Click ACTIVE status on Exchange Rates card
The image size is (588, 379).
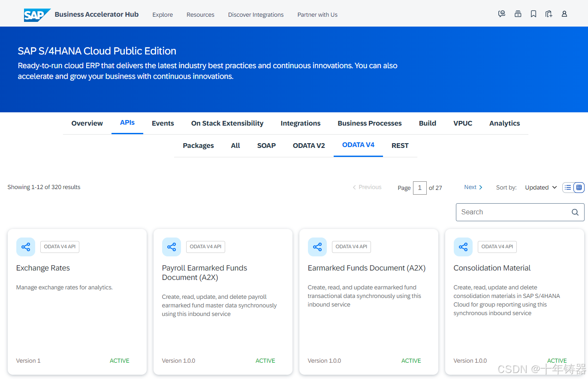120,361
